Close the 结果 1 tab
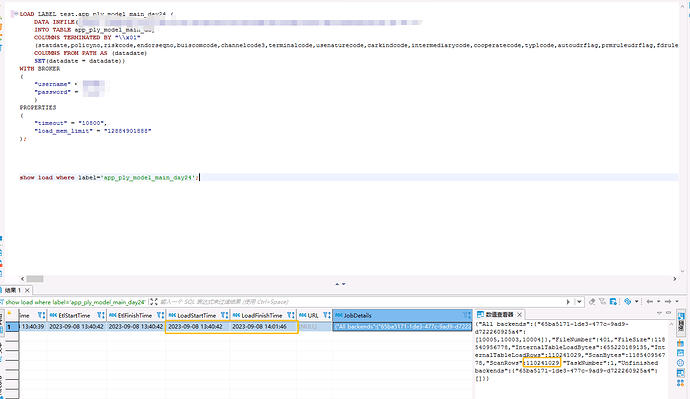 tap(27, 290)
